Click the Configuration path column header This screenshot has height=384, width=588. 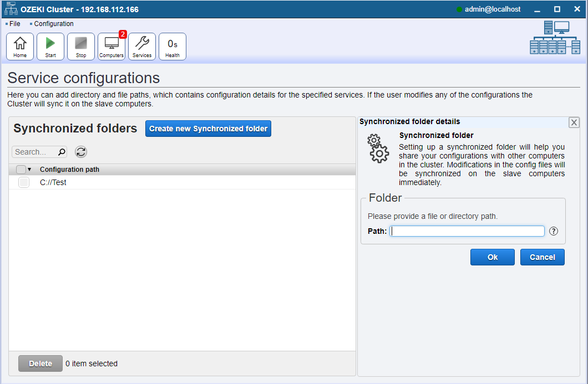[69, 170]
